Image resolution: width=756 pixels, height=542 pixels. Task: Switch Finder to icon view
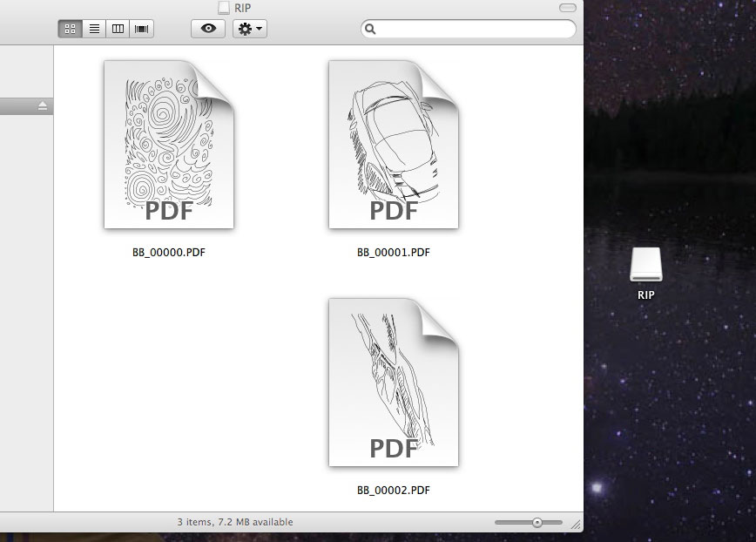(71, 29)
